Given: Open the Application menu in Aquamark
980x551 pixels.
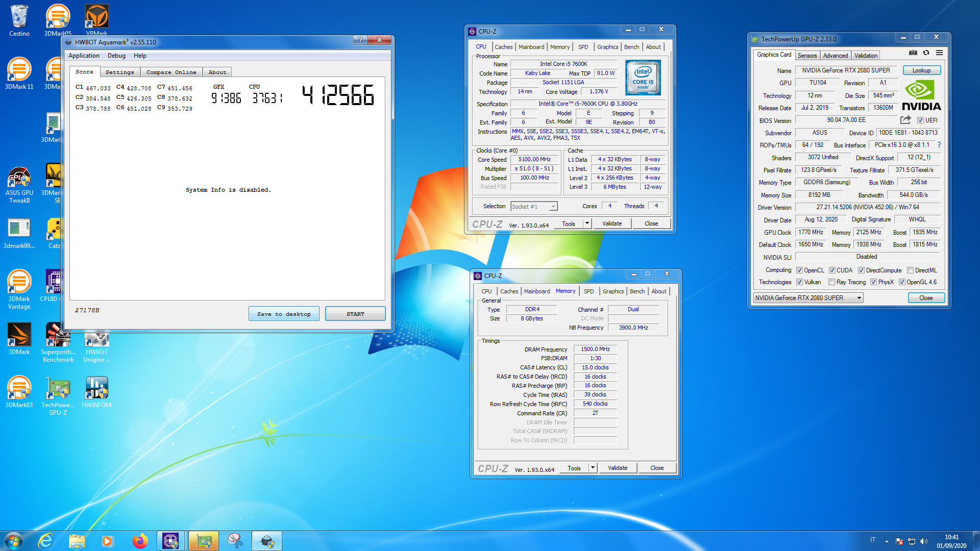Looking at the screenshot, I should [84, 56].
